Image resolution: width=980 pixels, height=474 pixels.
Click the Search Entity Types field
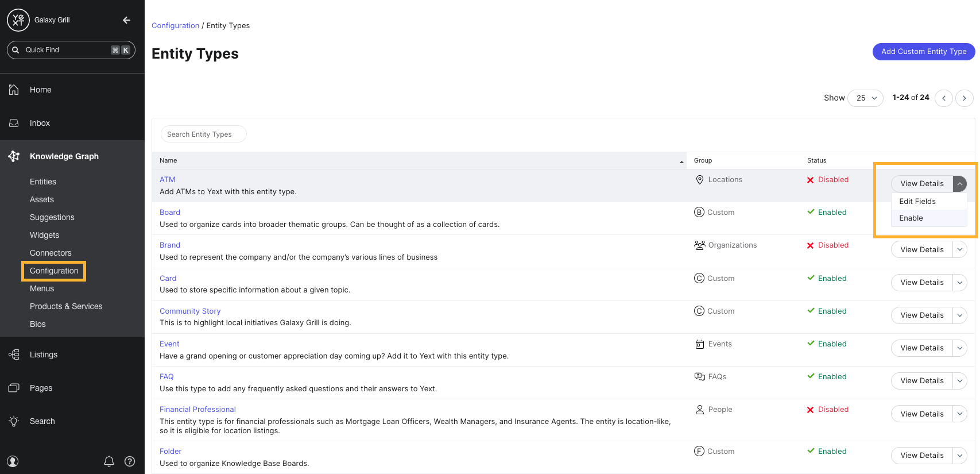coord(203,134)
